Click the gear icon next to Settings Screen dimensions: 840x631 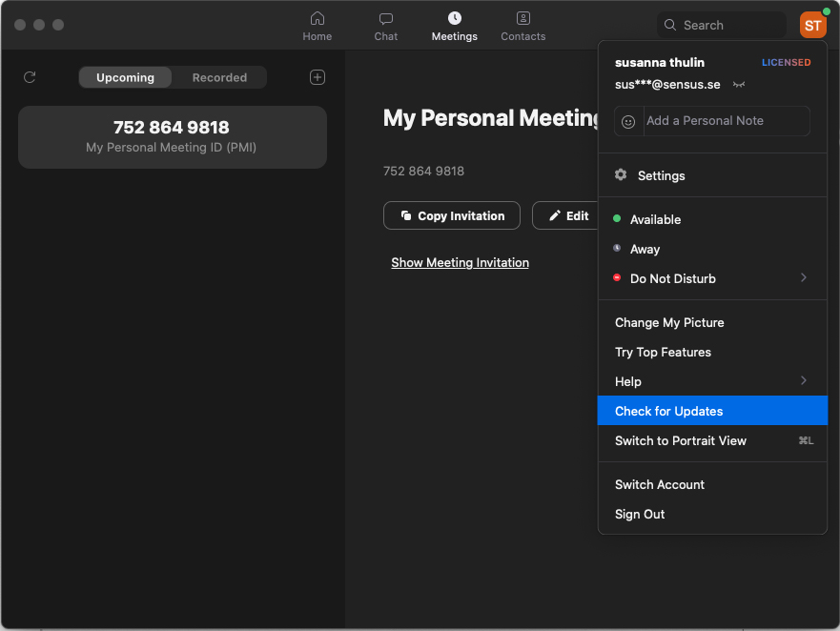(x=621, y=174)
